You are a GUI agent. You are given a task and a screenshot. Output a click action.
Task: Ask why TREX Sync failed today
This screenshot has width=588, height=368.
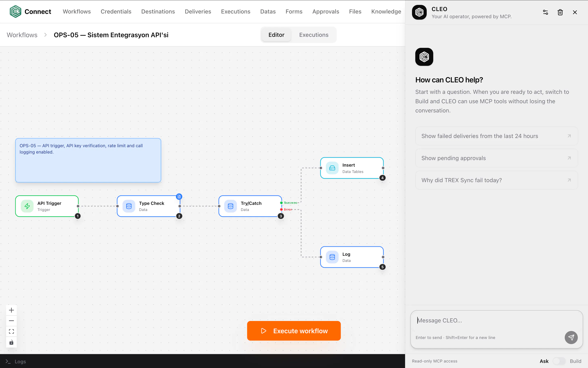[496, 180]
